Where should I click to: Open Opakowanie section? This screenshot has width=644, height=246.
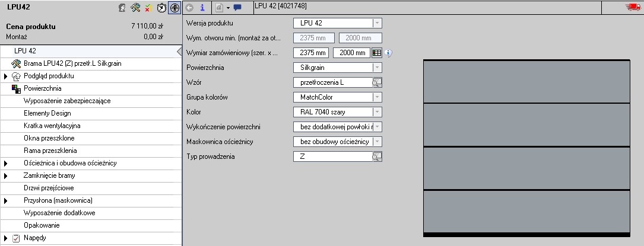[x=91, y=225]
